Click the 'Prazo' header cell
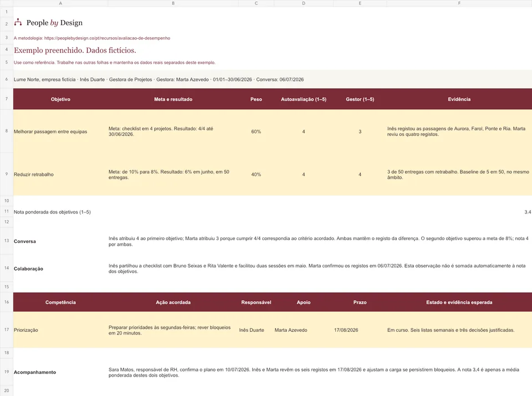This screenshot has width=532, height=396. pyautogui.click(x=360, y=302)
